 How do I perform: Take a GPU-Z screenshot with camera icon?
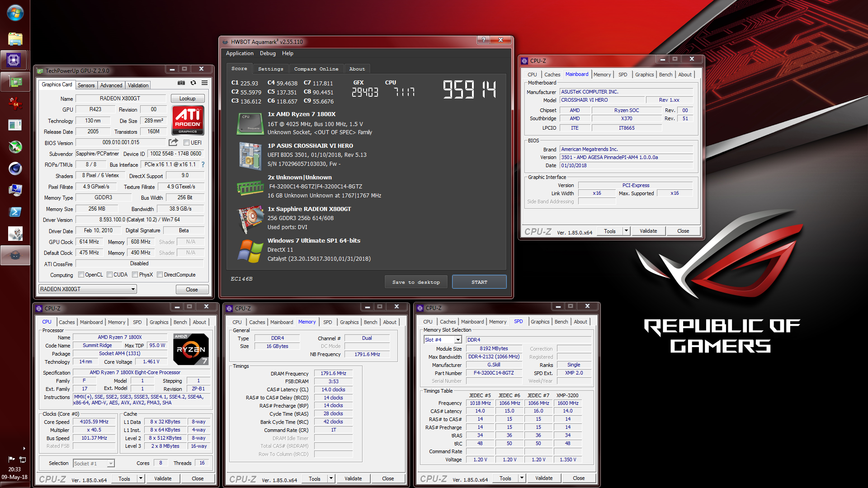(181, 83)
